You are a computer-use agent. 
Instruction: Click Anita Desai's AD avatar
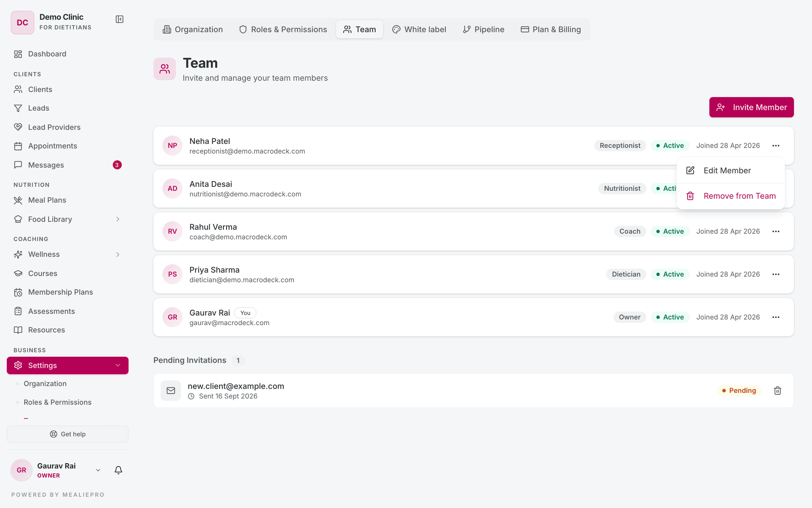pos(173,189)
